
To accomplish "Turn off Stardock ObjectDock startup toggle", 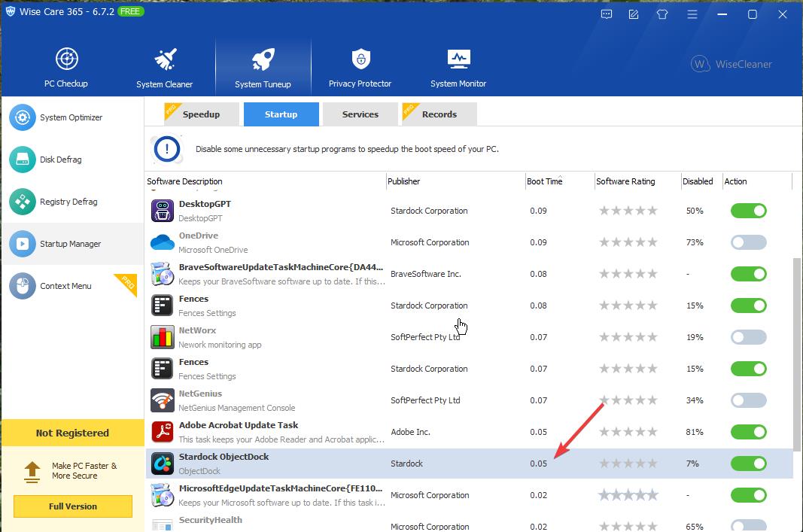I will click(748, 464).
